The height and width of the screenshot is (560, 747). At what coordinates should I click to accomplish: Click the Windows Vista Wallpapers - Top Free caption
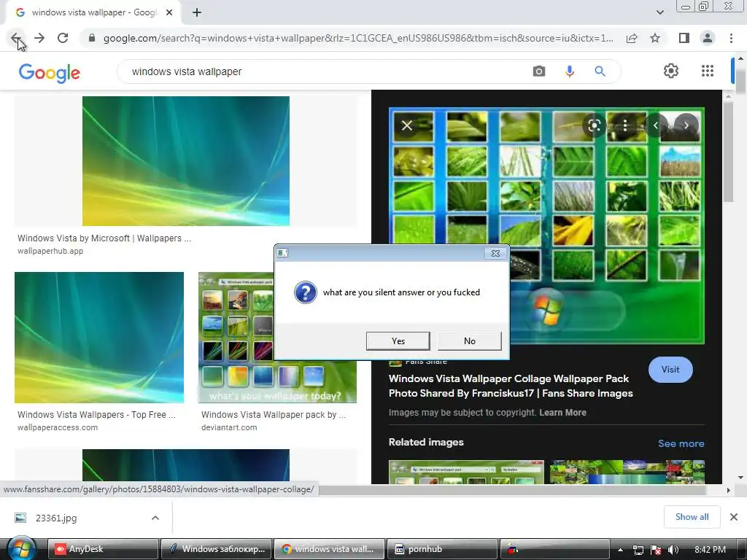96,415
